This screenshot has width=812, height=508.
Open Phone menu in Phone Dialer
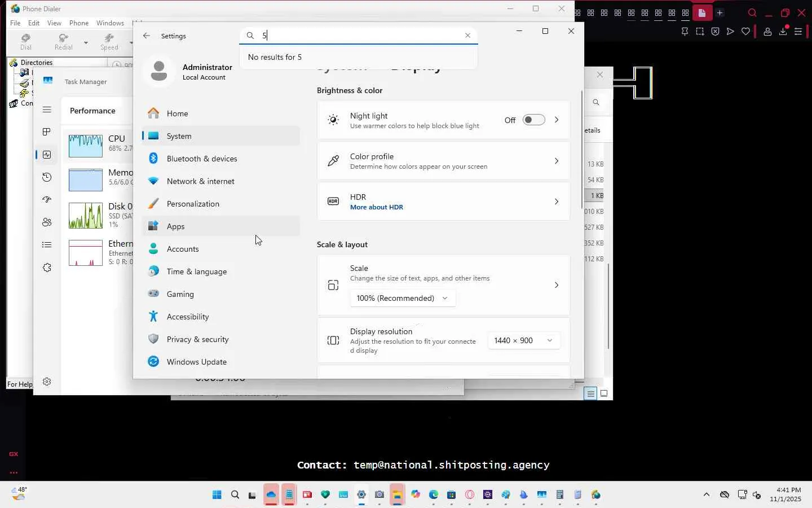79,23
